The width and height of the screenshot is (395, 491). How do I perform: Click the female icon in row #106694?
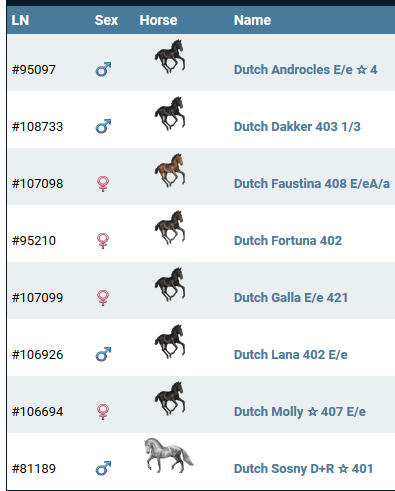103,412
